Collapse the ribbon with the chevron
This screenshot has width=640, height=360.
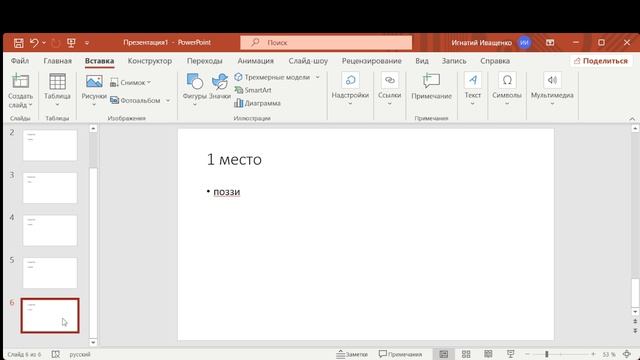click(632, 119)
